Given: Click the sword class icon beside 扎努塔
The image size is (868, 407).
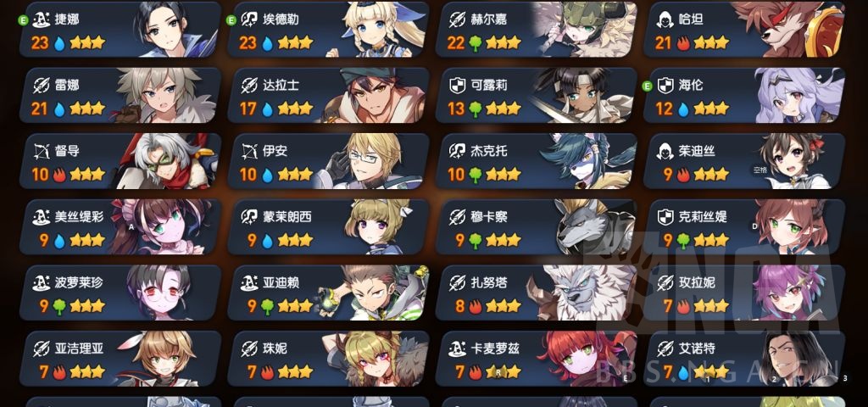Looking at the screenshot, I should [x=457, y=283].
